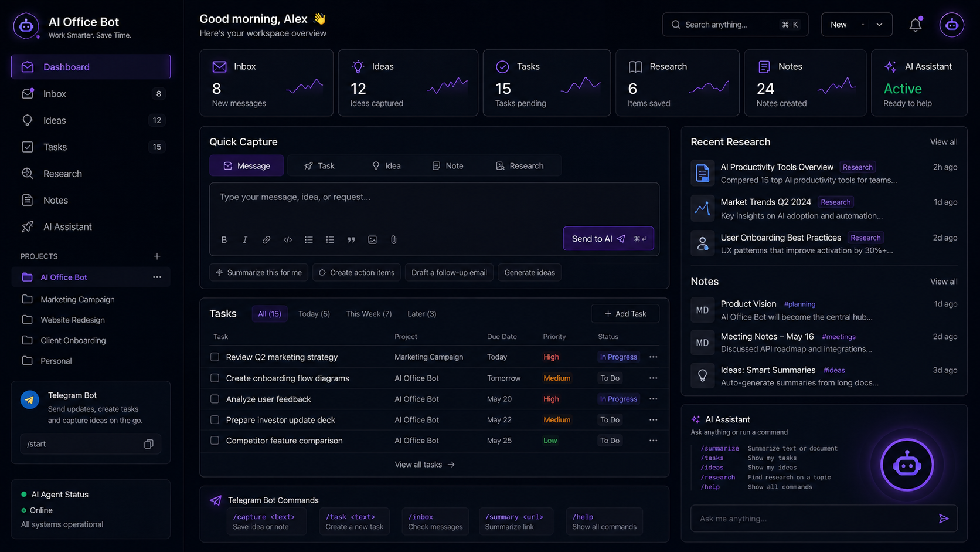
Task: Toggle italic formatting in Quick Capture
Action: point(245,239)
